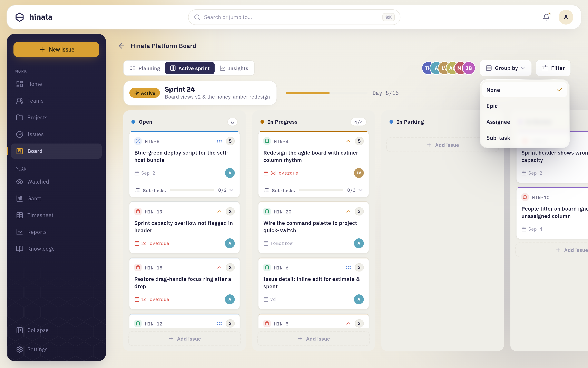Click HIN-6 medium priority dots icon
The width and height of the screenshot is (588, 368).
point(348,267)
